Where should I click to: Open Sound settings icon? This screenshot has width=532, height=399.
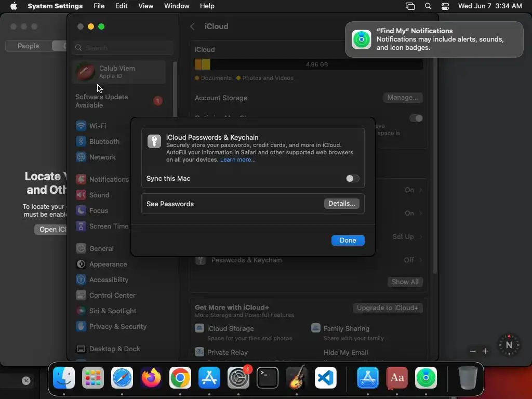[81, 195]
